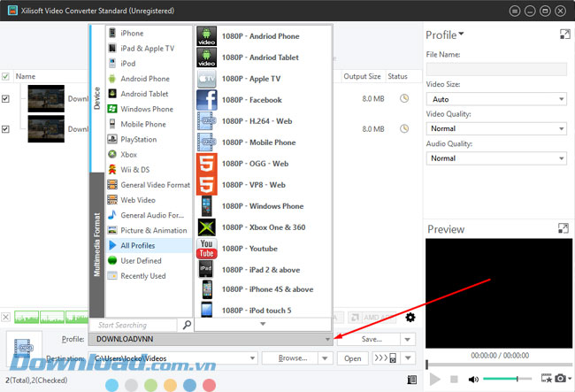575x392 pixels.
Task: Play the preview video
Action: click(435, 379)
